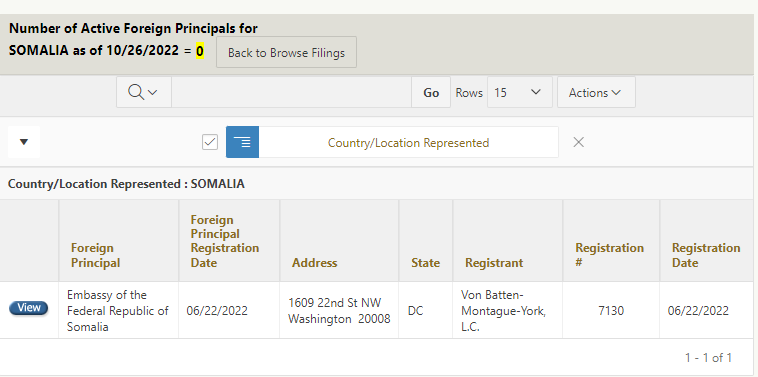758x377 pixels.
Task: Click the State column header
Action: tap(425, 263)
